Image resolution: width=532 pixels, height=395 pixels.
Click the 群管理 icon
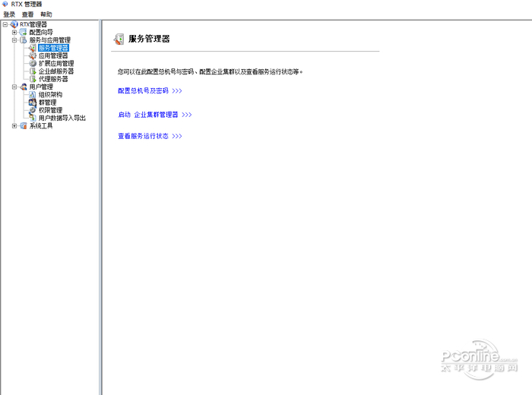[x=33, y=103]
